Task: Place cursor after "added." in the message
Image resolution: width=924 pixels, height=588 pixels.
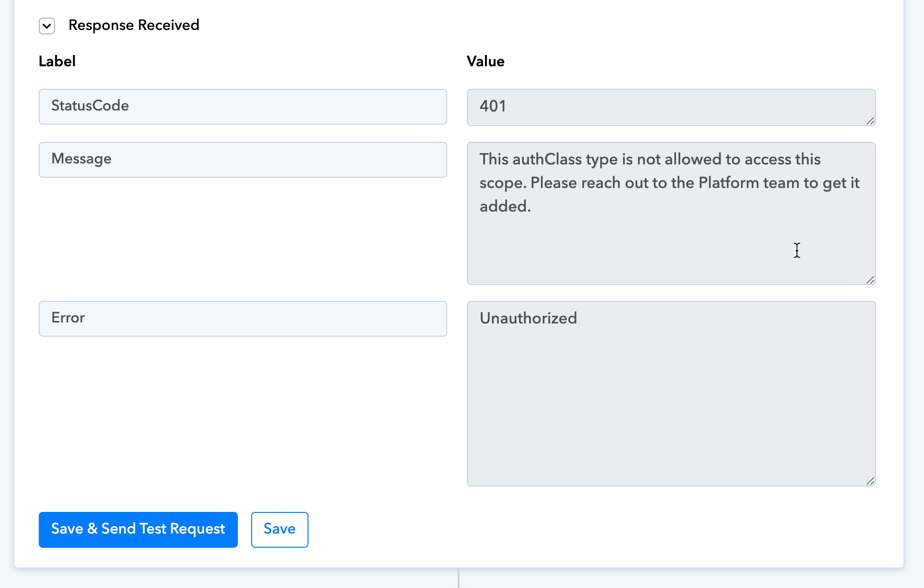Action: pyautogui.click(x=533, y=207)
